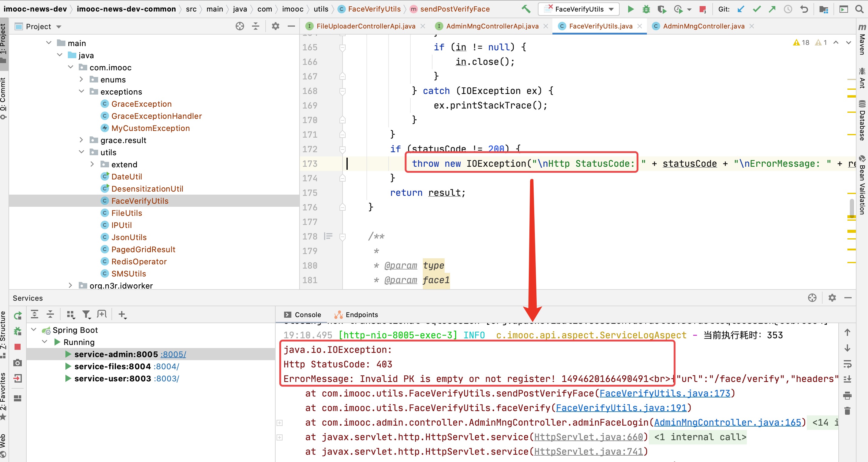Click the rerun icon in Services panel

(x=18, y=316)
